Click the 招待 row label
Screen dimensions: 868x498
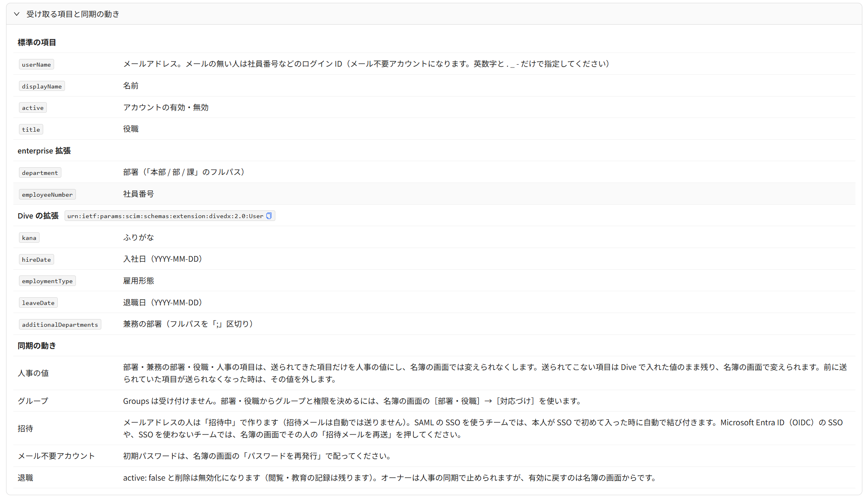point(25,429)
